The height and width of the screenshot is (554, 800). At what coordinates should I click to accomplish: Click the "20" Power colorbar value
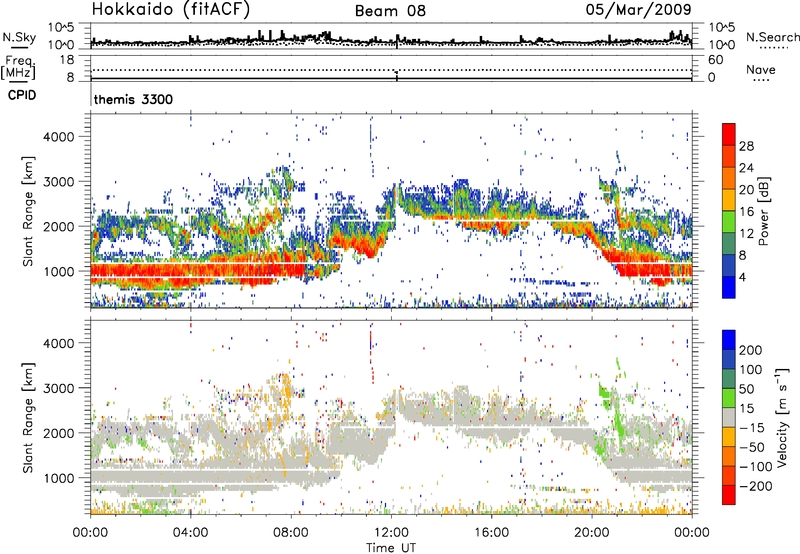746,190
